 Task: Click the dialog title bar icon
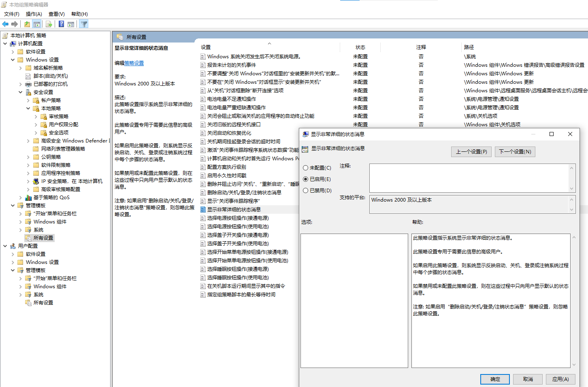(306, 134)
